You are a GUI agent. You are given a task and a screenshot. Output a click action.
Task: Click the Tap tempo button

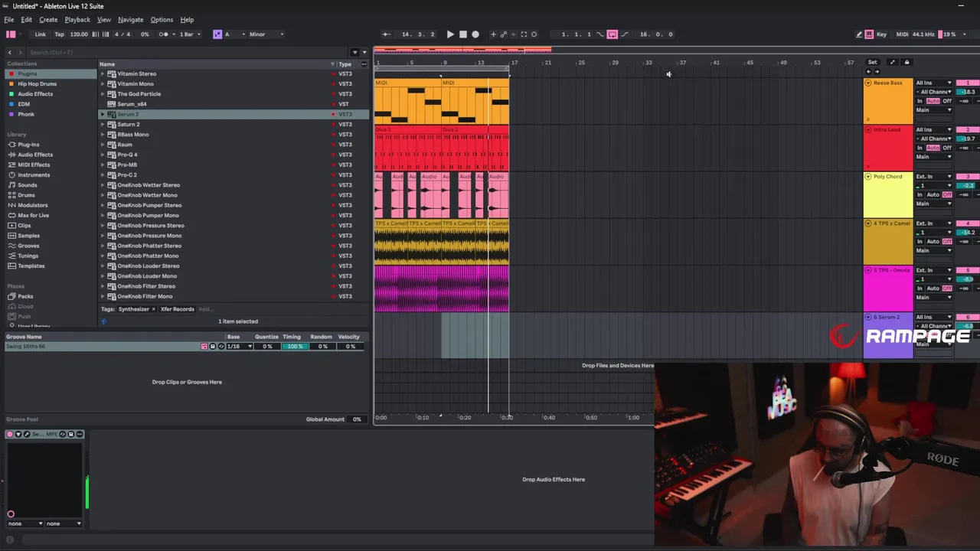coord(59,34)
